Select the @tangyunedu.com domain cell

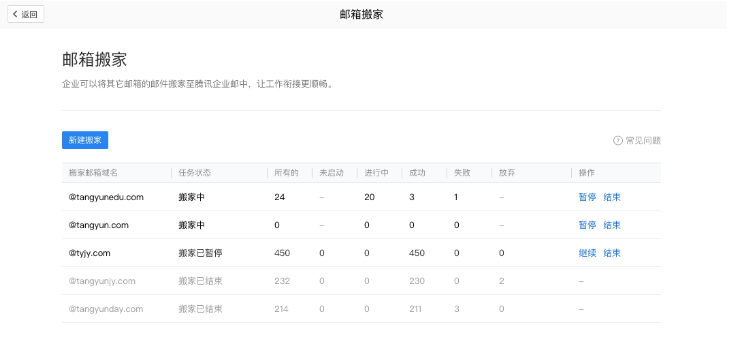click(x=106, y=197)
